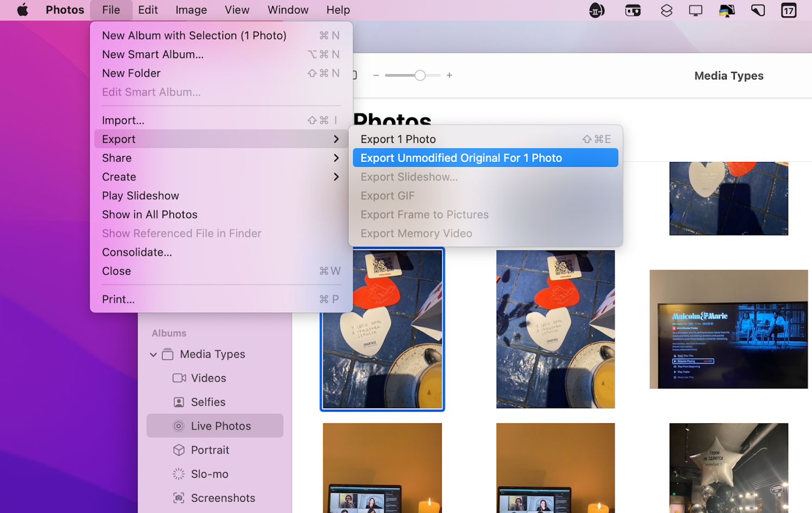The image size is (812, 513).
Task: Click the screen mirroring icon in menu bar
Action: point(696,10)
